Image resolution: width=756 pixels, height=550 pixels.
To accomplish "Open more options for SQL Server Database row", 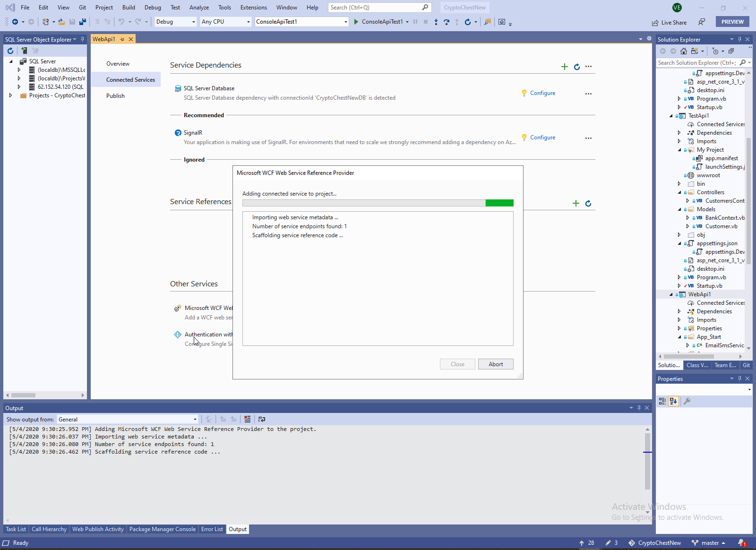I will [588, 94].
